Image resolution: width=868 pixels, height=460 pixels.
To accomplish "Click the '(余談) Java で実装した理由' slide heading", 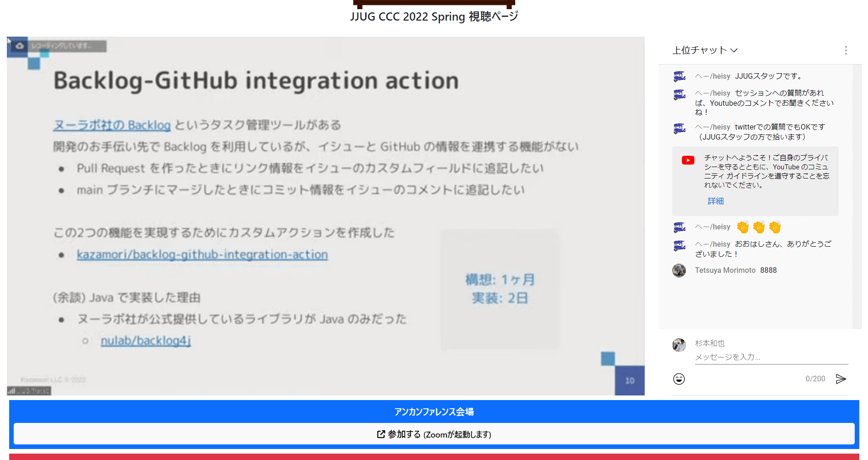I will tap(127, 298).
